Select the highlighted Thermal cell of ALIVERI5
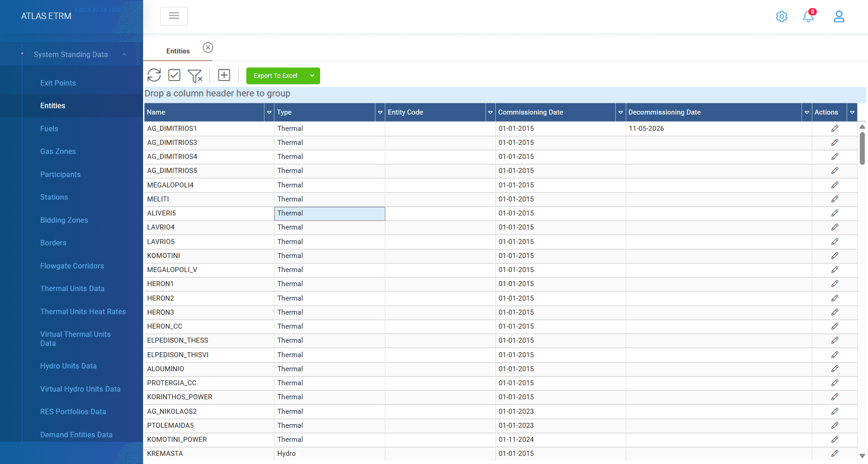The width and height of the screenshot is (868, 464). [330, 214]
